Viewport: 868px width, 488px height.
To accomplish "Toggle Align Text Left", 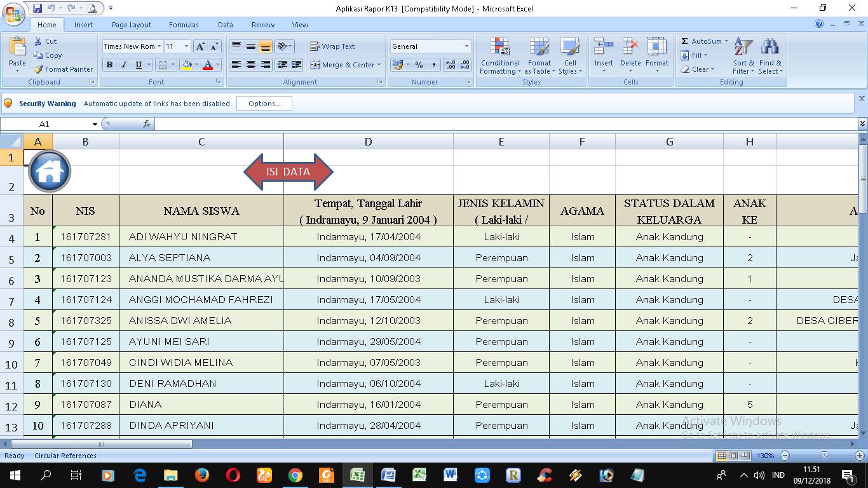I will pos(236,65).
